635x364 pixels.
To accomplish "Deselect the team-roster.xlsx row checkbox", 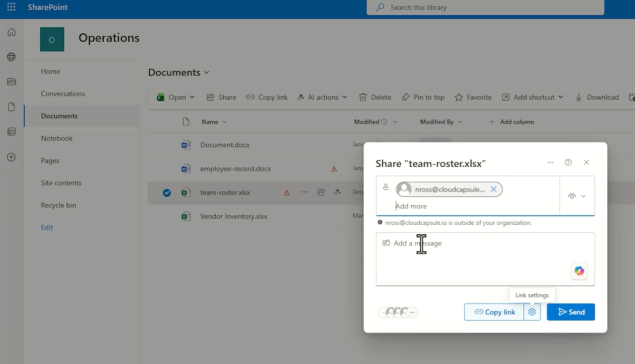I will (x=167, y=192).
